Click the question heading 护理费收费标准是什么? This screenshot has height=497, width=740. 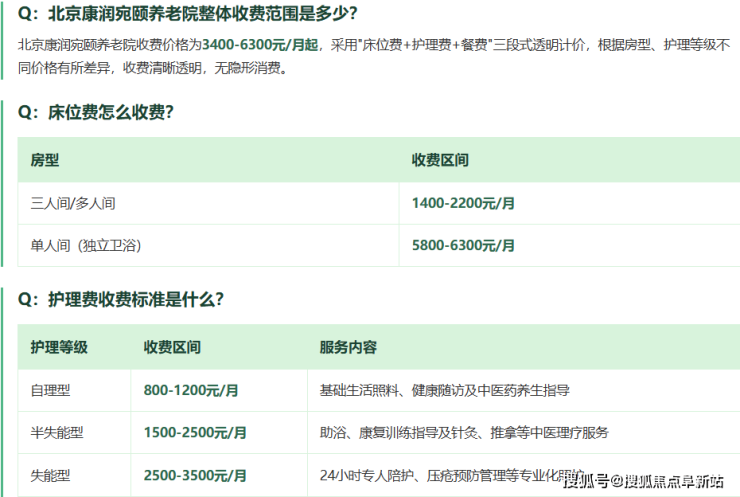click(x=121, y=299)
